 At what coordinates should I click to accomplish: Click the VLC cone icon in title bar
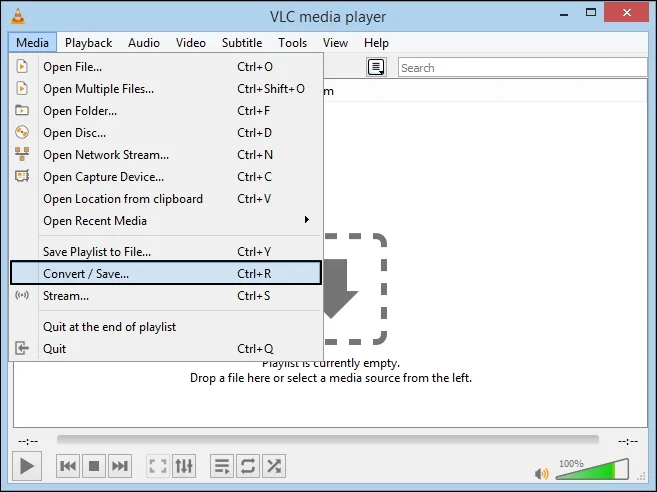point(18,16)
